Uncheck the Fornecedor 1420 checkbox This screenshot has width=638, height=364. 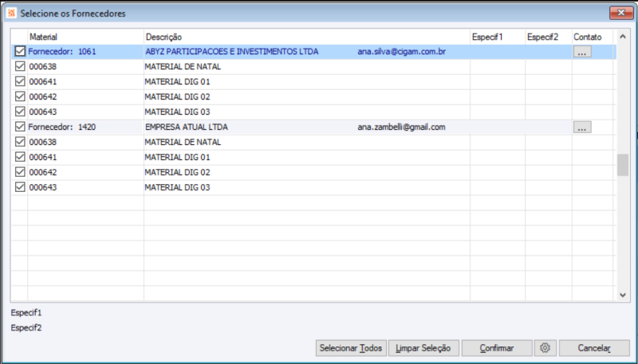pyautogui.click(x=20, y=127)
